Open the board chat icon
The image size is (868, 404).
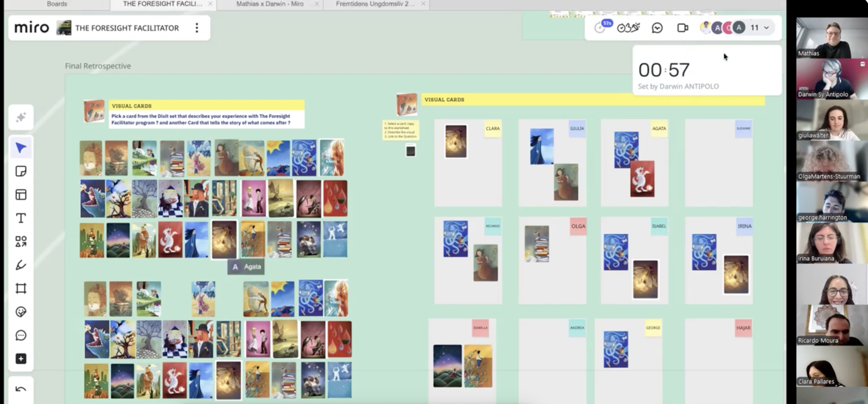(657, 28)
